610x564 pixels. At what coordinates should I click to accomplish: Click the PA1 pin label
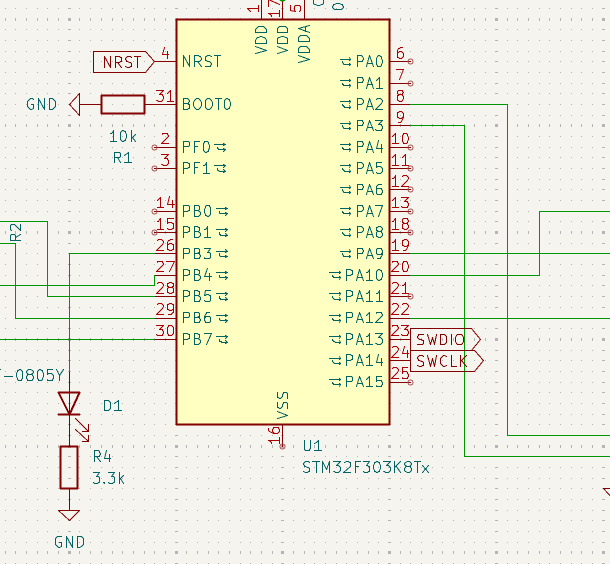click(x=370, y=83)
